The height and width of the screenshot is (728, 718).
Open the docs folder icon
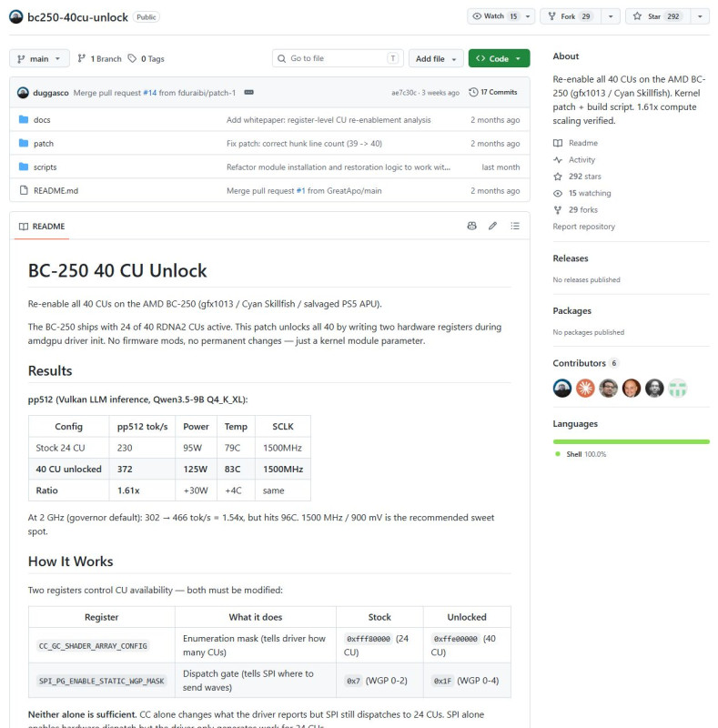[x=24, y=120]
